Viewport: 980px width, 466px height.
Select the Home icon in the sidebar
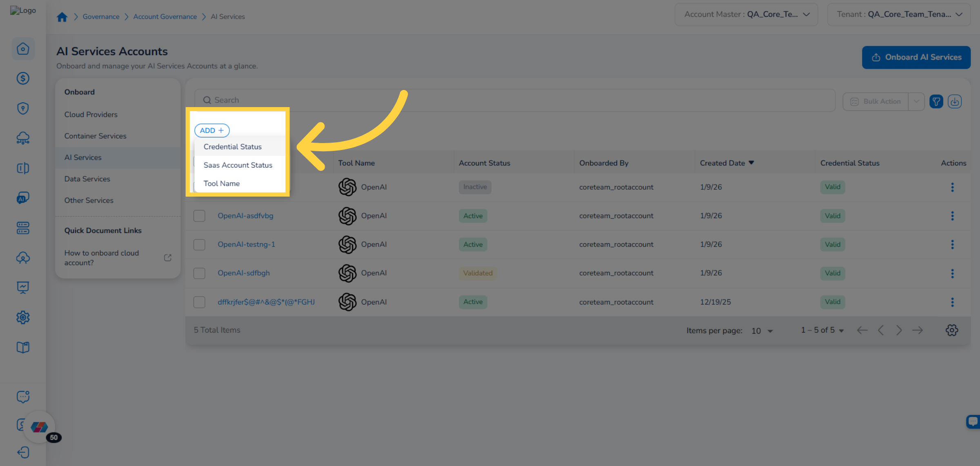click(x=23, y=49)
